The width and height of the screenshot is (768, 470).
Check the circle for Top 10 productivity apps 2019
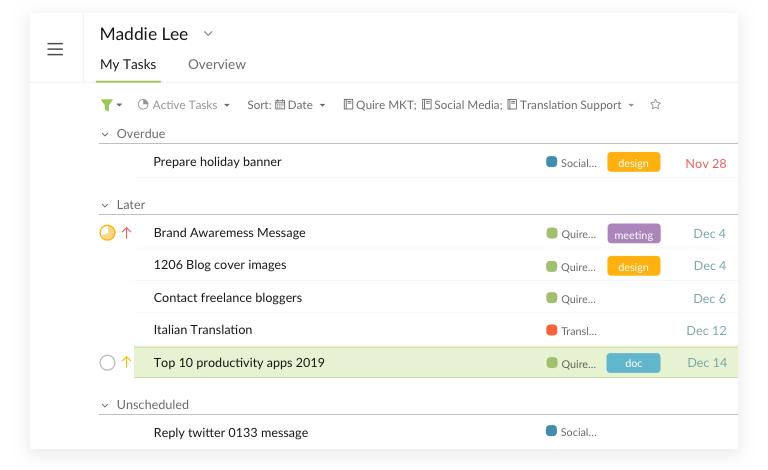[x=107, y=363]
